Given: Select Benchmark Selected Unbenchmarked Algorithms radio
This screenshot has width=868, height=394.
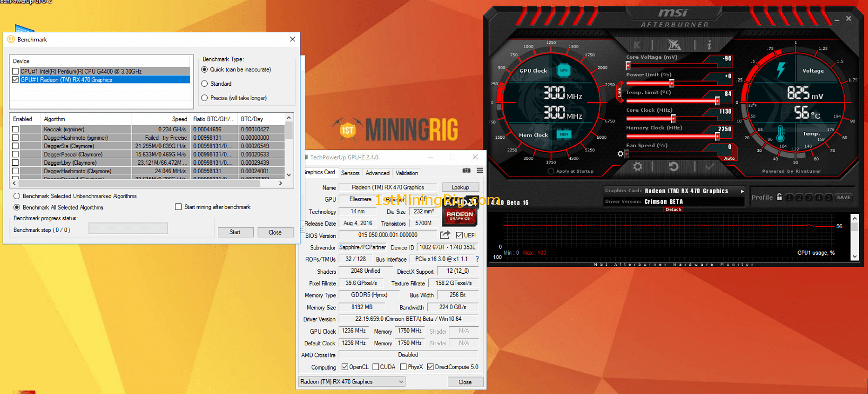Looking at the screenshot, I should tap(17, 196).
